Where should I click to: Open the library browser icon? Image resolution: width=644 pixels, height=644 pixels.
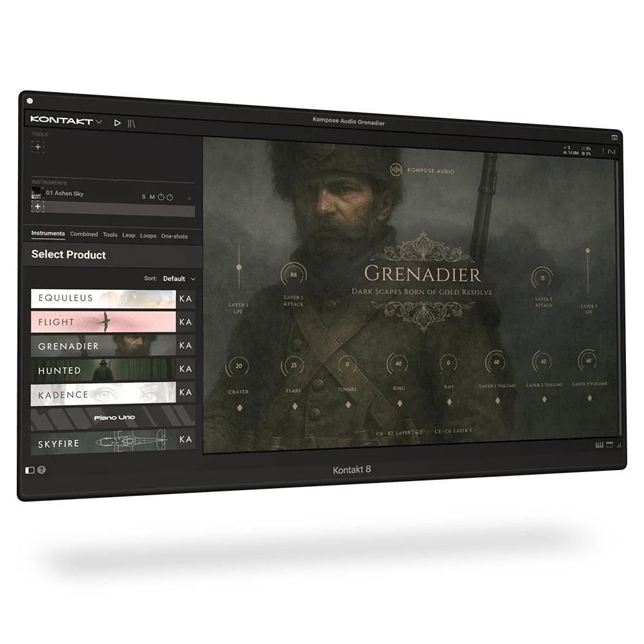pyautogui.click(x=131, y=124)
